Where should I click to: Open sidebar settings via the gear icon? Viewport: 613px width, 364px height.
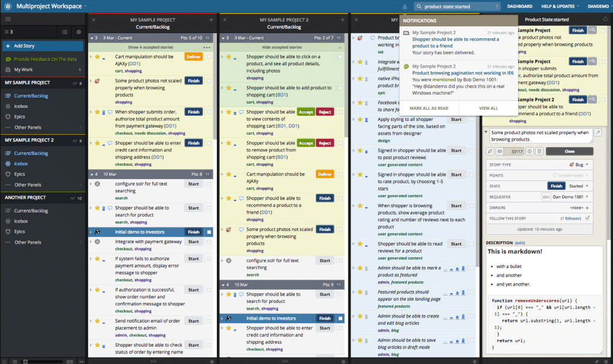pyautogui.click(x=78, y=32)
